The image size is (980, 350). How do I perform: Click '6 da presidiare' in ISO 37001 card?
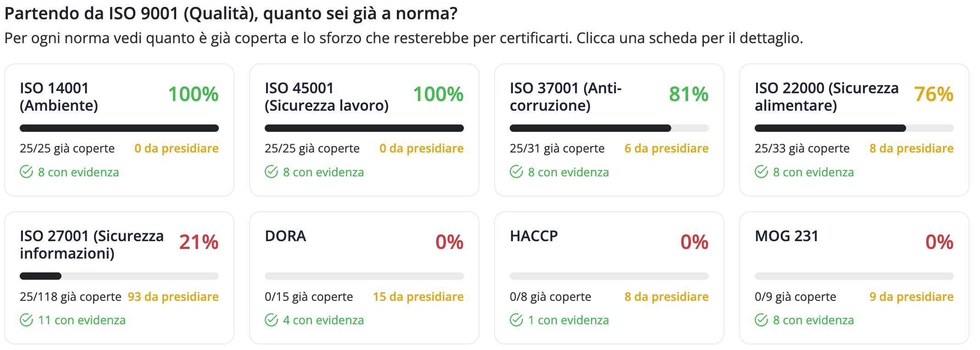click(x=666, y=148)
